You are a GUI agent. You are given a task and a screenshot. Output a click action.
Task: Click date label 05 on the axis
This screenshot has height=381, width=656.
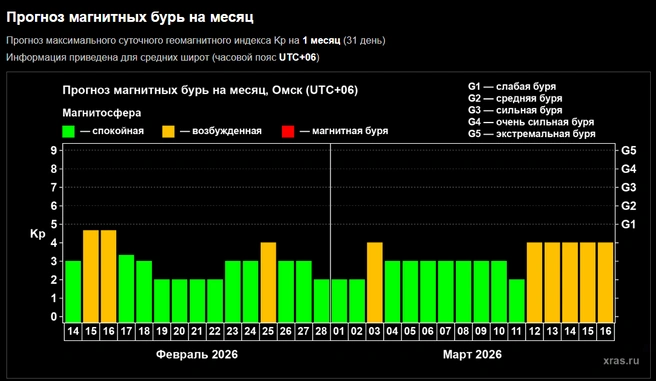(410, 332)
